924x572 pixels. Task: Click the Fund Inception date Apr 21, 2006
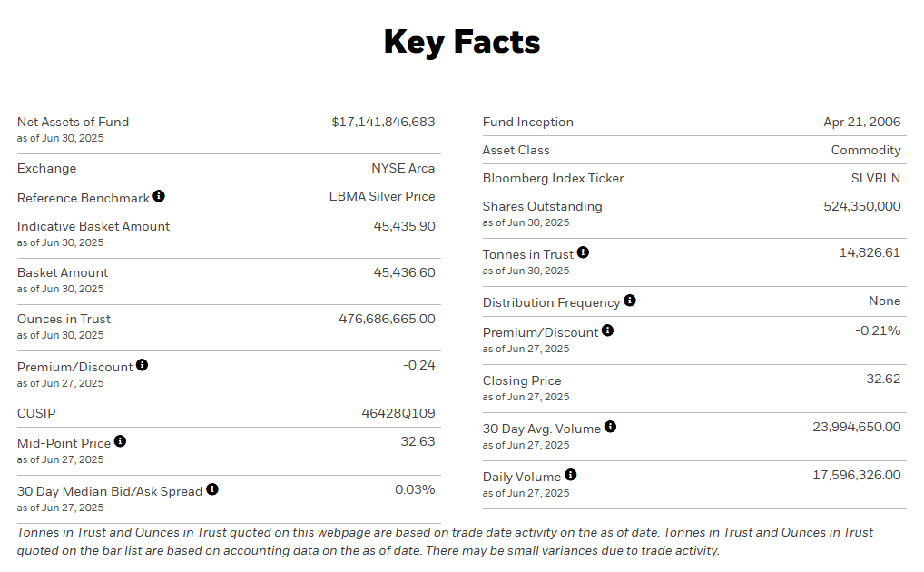coord(861,122)
